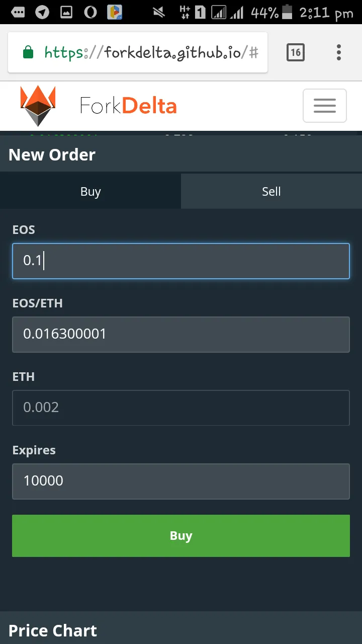Tap the green padlock security icon
Screen dimensions: 362x644
28,52
